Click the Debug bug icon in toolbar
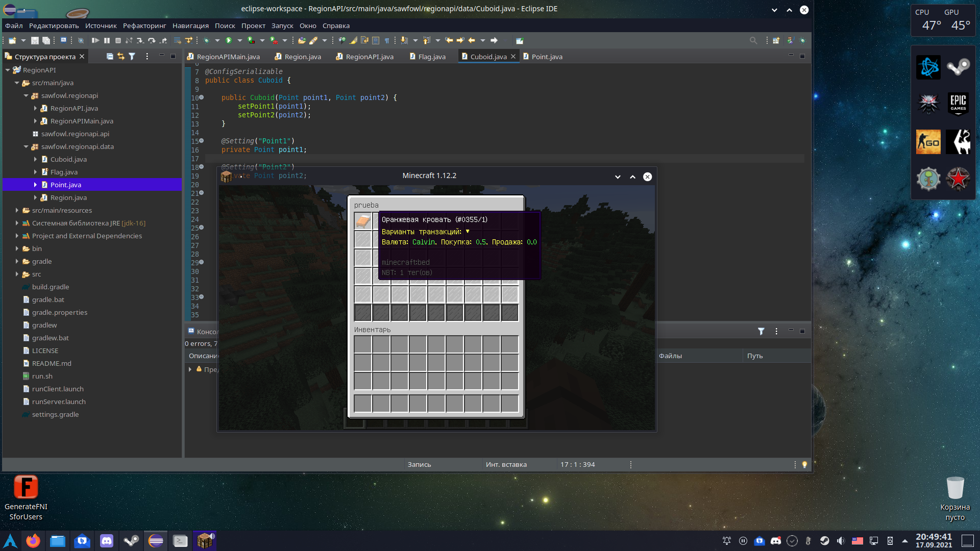Viewport: 980px width, 551px height. point(206,40)
